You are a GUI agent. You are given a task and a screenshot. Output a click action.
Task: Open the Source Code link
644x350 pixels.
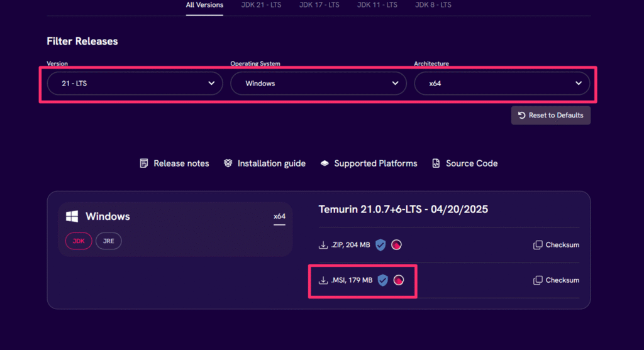pyautogui.click(x=465, y=163)
